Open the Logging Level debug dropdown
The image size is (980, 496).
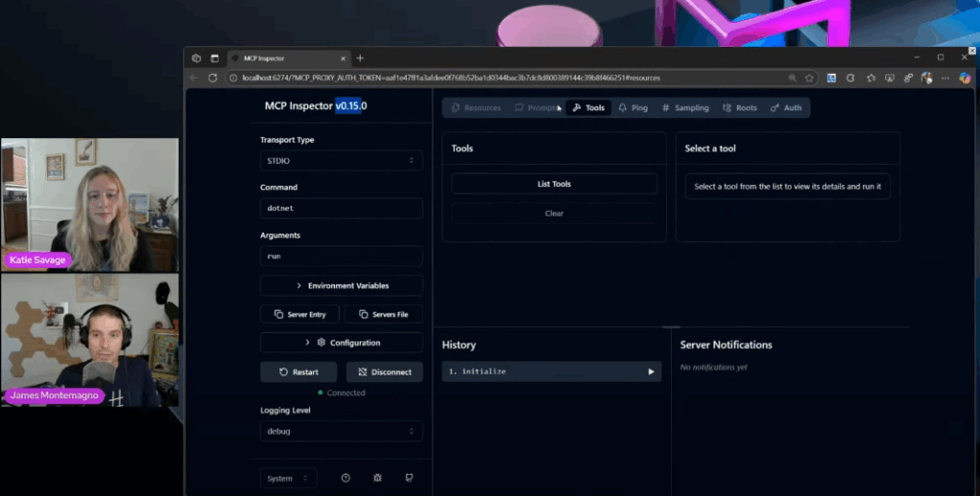[341, 431]
